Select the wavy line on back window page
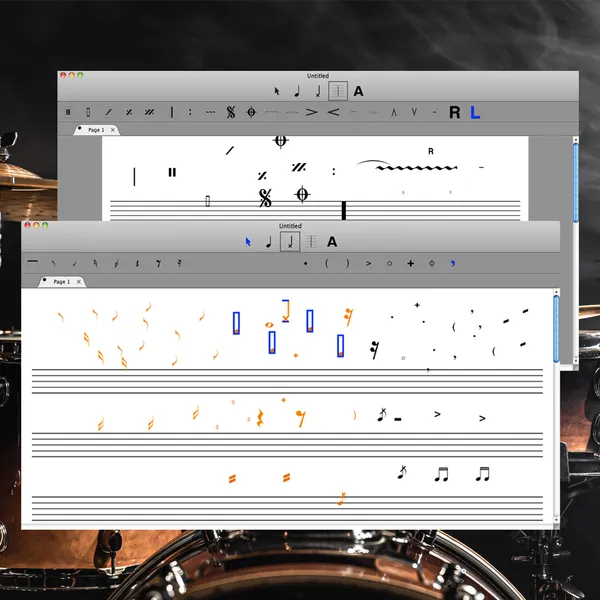 click(416, 168)
